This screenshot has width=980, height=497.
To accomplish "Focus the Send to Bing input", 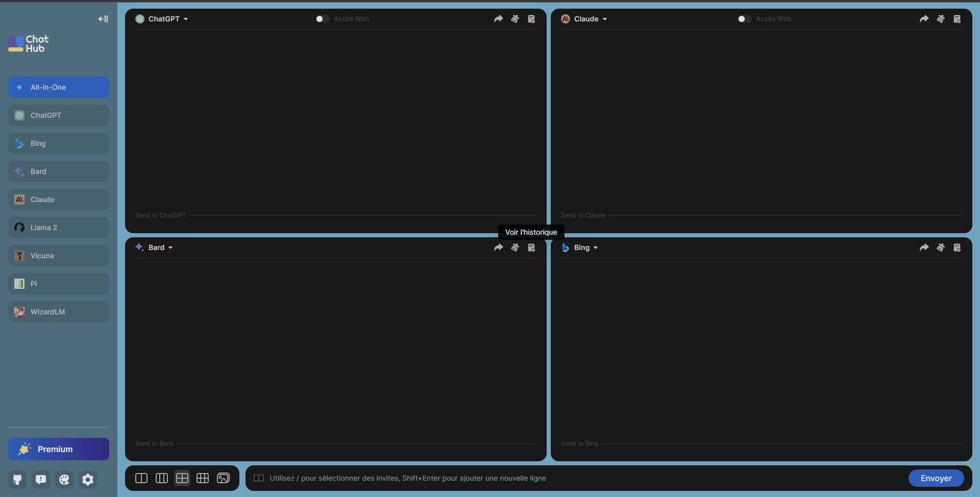I will (761, 443).
